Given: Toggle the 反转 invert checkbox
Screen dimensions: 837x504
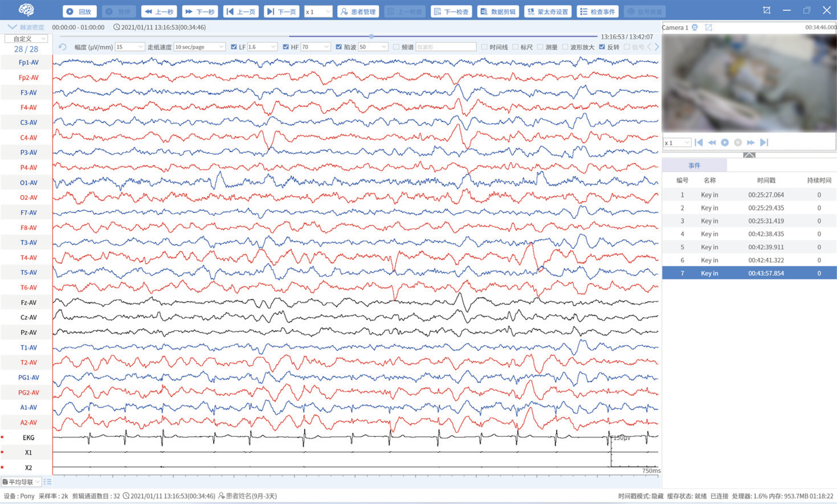Looking at the screenshot, I should pyautogui.click(x=602, y=47).
